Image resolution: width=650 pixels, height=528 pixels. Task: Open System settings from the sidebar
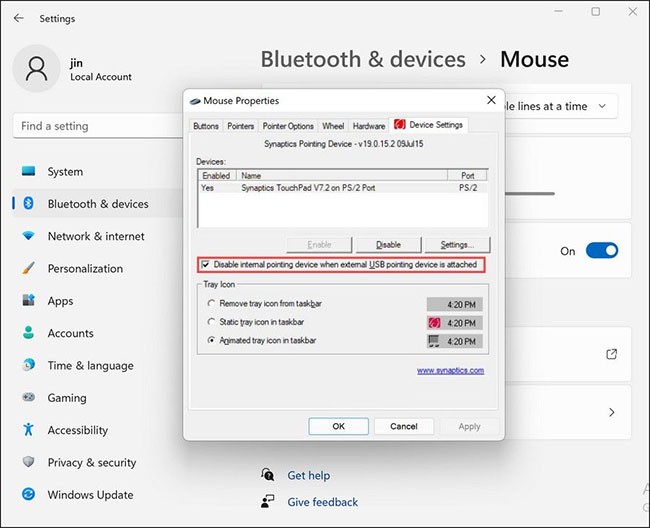(x=65, y=172)
